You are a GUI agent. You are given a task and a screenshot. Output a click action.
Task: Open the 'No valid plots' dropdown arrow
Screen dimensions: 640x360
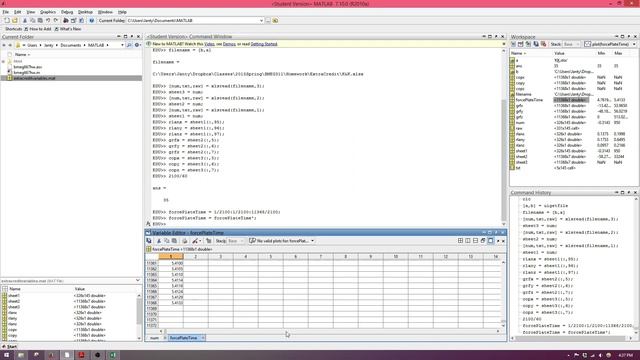tap(313, 241)
